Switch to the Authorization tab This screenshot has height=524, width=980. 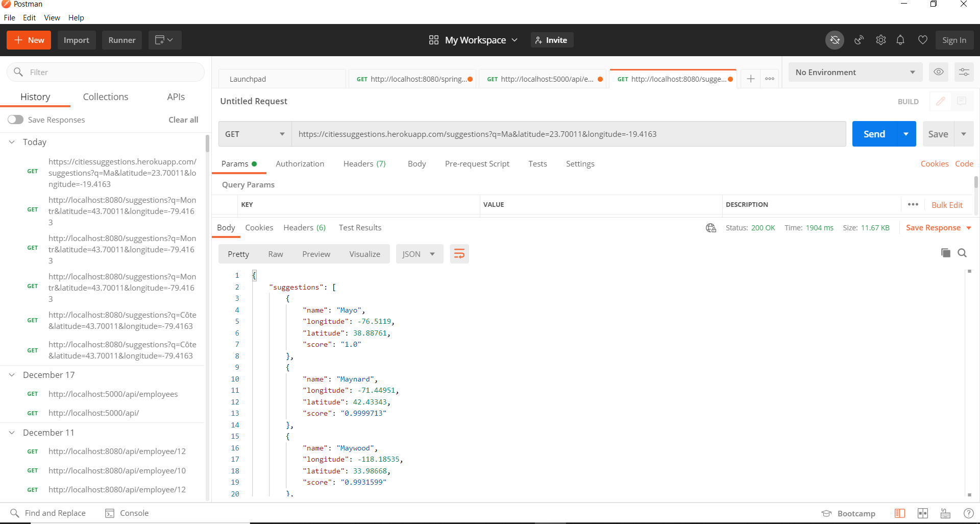[x=300, y=163]
